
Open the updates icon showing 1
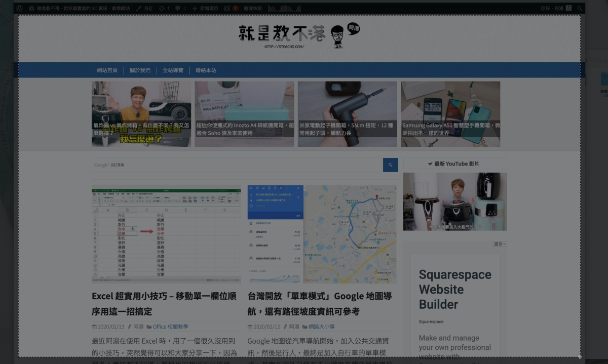pos(164,9)
